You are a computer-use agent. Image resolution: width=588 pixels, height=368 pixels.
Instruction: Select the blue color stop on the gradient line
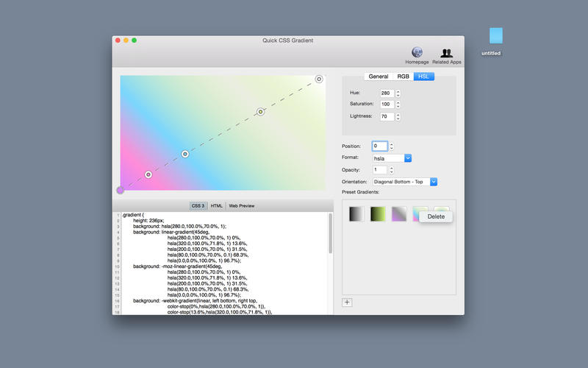click(x=185, y=154)
